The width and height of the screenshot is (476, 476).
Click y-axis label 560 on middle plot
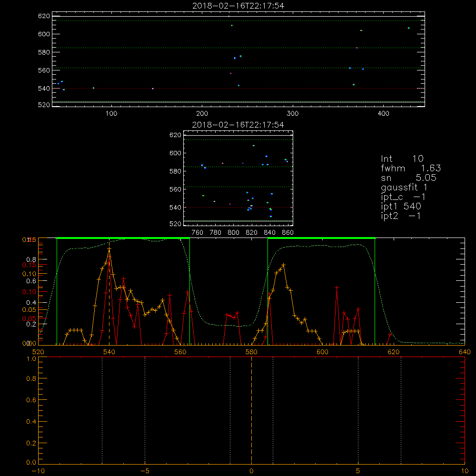pyautogui.click(x=175, y=189)
